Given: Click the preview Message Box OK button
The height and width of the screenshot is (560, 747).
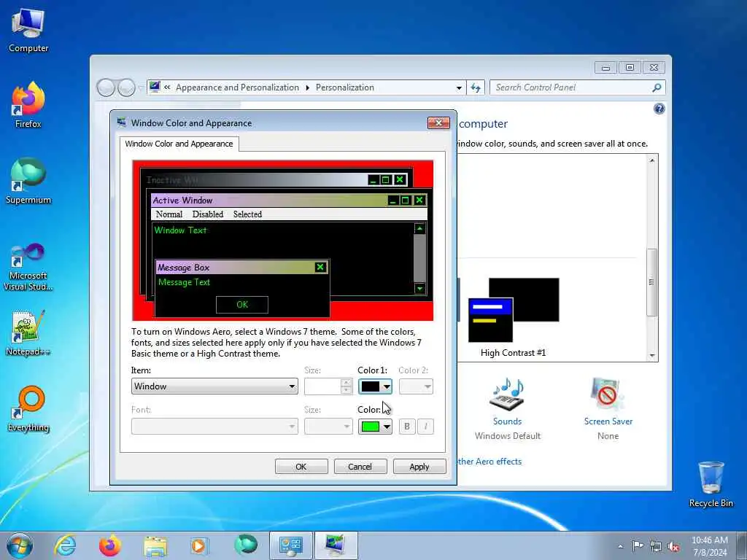Looking at the screenshot, I should pos(242,305).
